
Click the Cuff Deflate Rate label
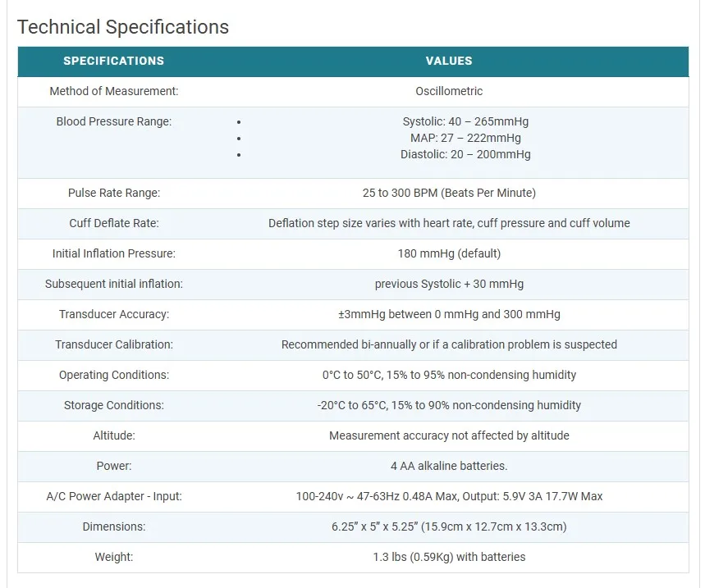coord(113,223)
